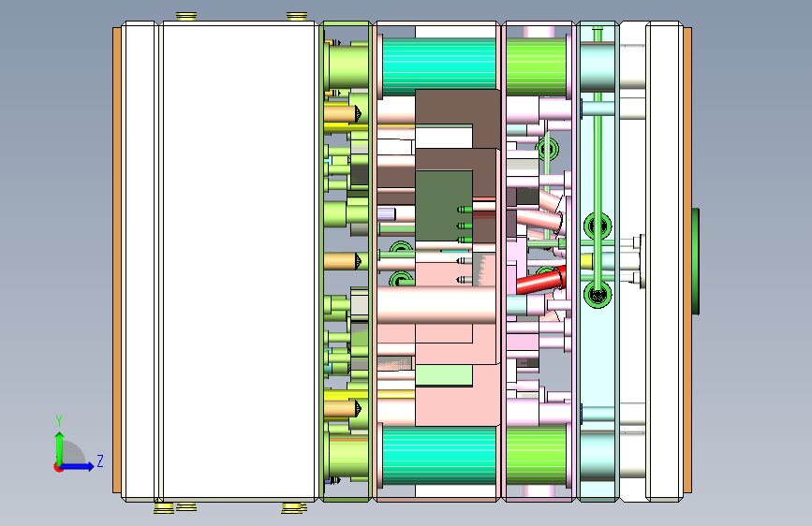Select the red origin point of the triad

point(58,467)
